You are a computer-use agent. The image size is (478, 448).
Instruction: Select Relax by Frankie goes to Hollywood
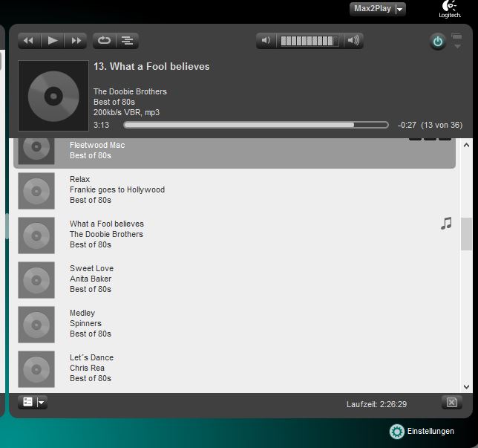[117, 189]
